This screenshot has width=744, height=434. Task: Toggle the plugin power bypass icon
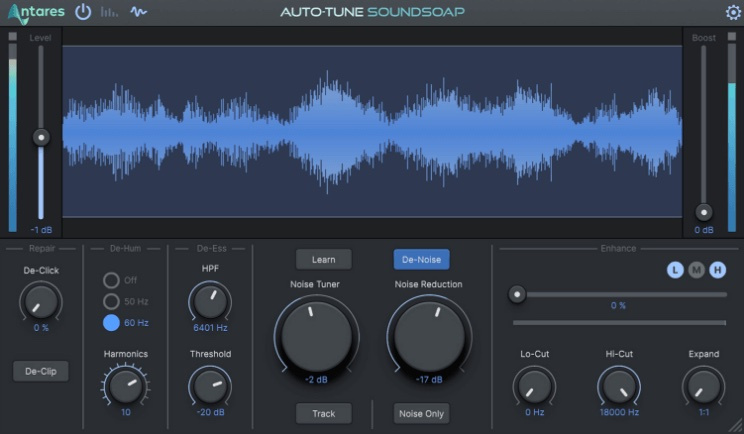(x=83, y=12)
